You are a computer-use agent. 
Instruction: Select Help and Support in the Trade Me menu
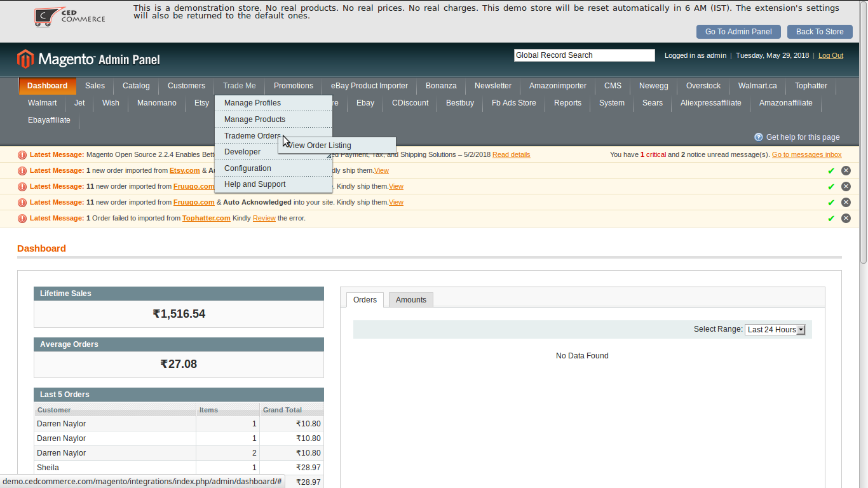pos(273,184)
